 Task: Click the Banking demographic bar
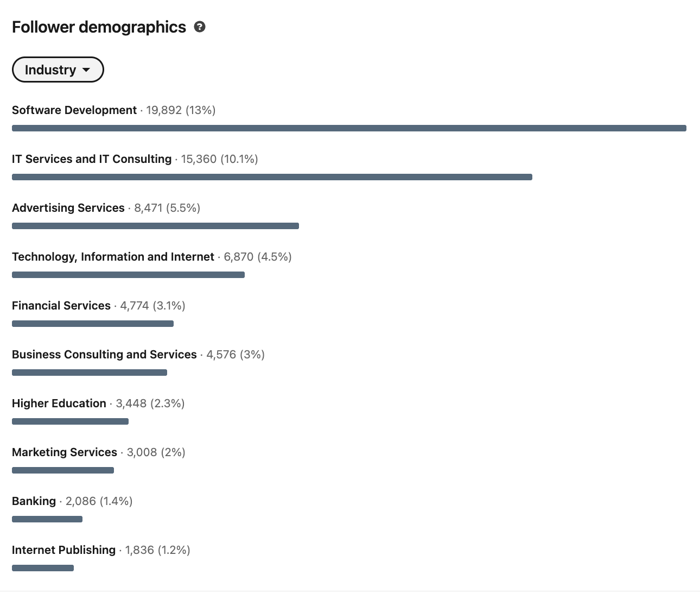point(47,519)
